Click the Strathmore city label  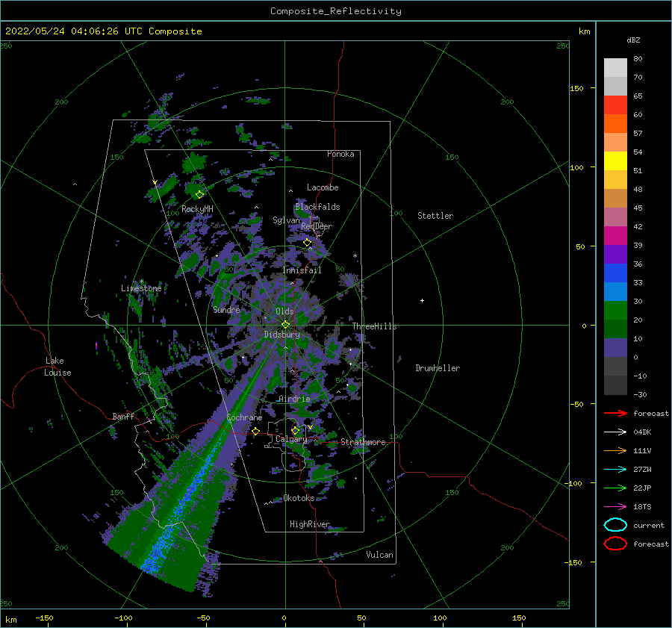click(364, 442)
